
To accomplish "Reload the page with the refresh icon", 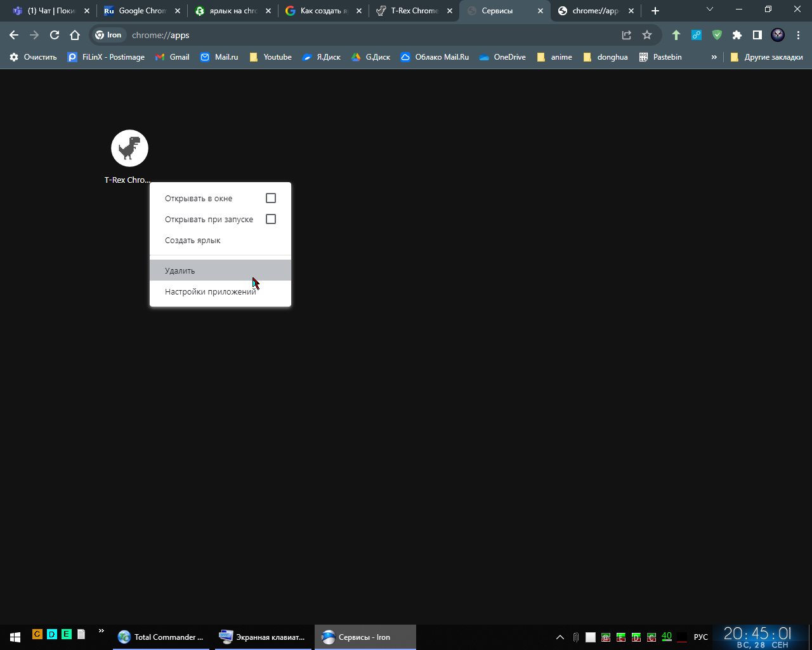I will pos(55,36).
